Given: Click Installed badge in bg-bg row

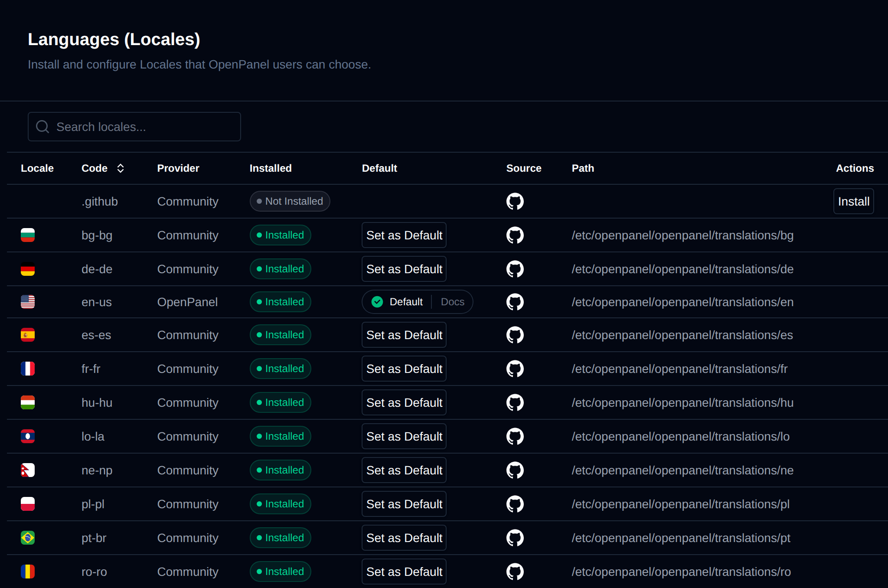Looking at the screenshot, I should click(x=280, y=235).
